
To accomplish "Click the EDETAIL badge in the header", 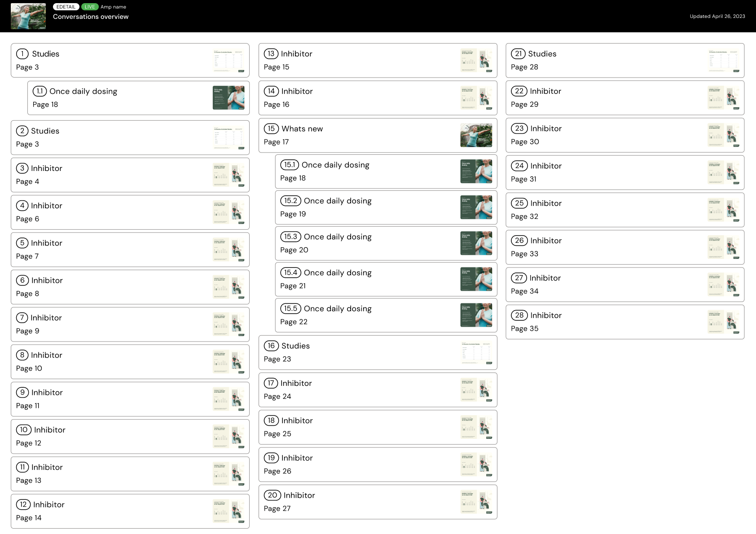I will [x=66, y=7].
